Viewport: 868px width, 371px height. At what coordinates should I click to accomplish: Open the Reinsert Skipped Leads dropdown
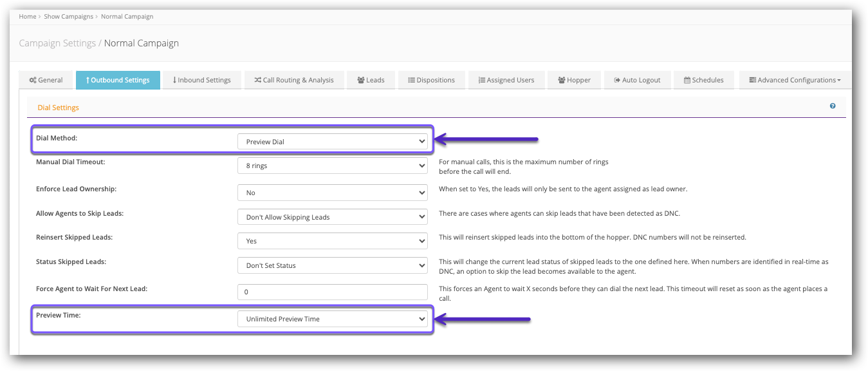coord(332,241)
